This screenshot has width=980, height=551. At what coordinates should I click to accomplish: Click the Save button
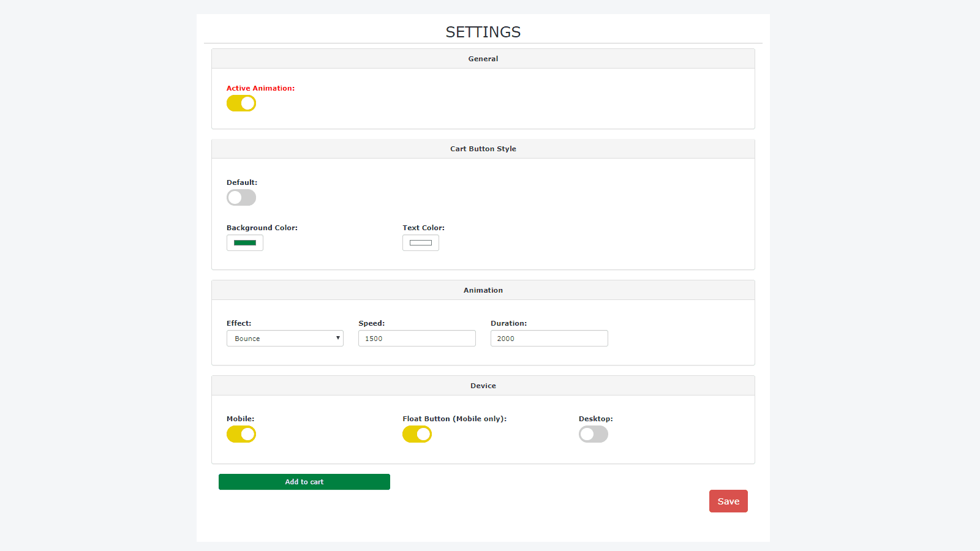(728, 501)
